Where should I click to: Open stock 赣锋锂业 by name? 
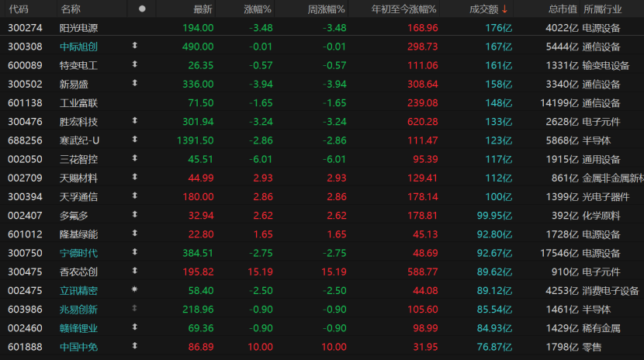click(x=78, y=328)
